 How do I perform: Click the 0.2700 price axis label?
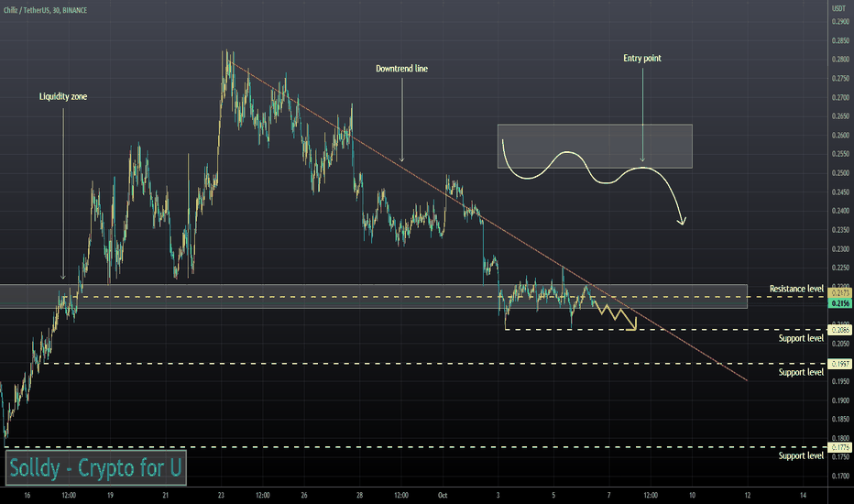[840, 97]
